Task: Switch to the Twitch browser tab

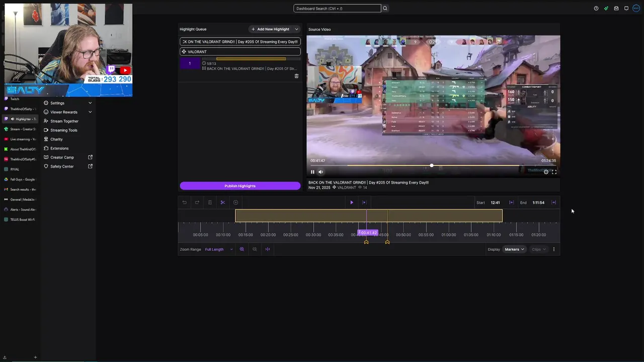Action: [x=19, y=99]
